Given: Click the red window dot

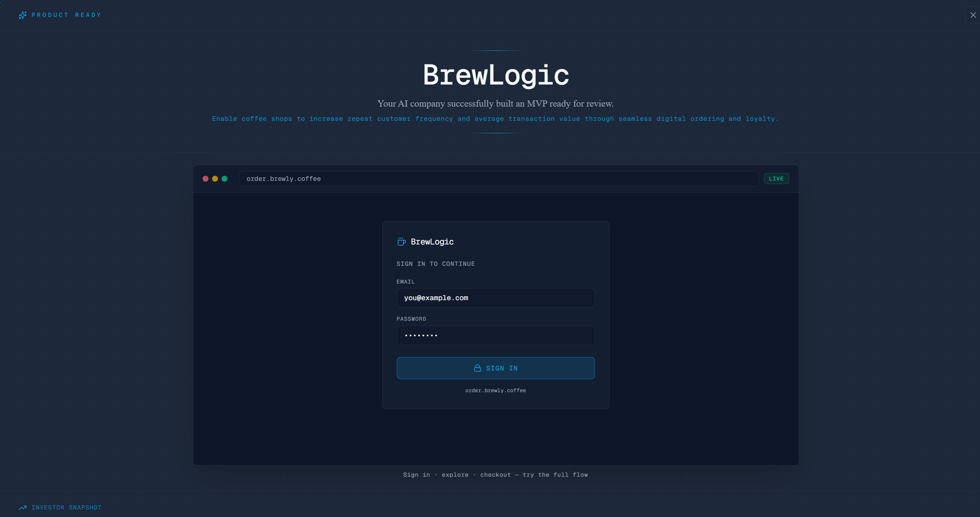Looking at the screenshot, I should tap(205, 179).
